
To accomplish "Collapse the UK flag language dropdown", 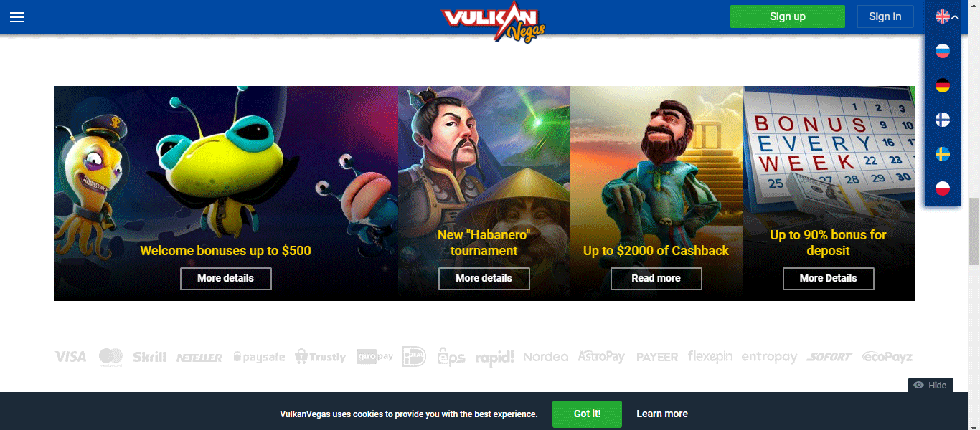I will [x=947, y=16].
